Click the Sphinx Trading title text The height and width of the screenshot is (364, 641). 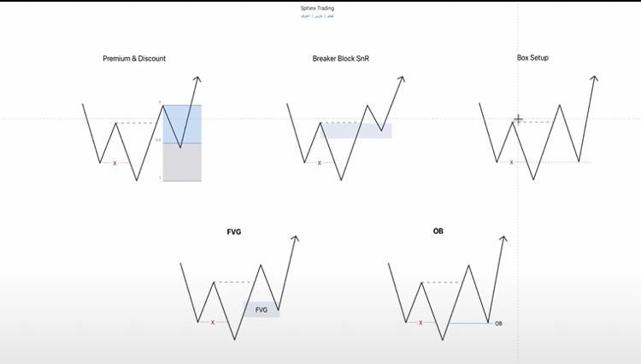tap(317, 9)
